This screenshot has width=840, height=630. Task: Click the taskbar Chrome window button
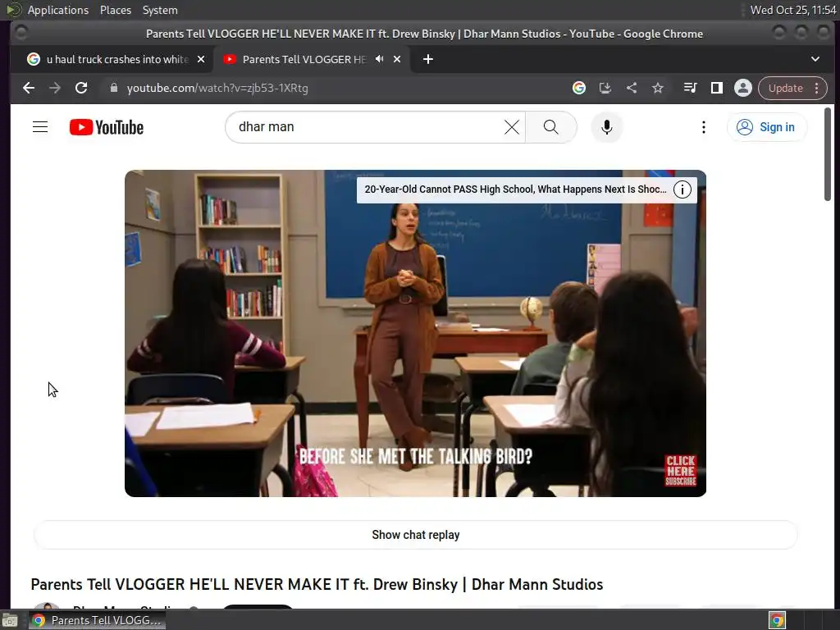[98, 620]
